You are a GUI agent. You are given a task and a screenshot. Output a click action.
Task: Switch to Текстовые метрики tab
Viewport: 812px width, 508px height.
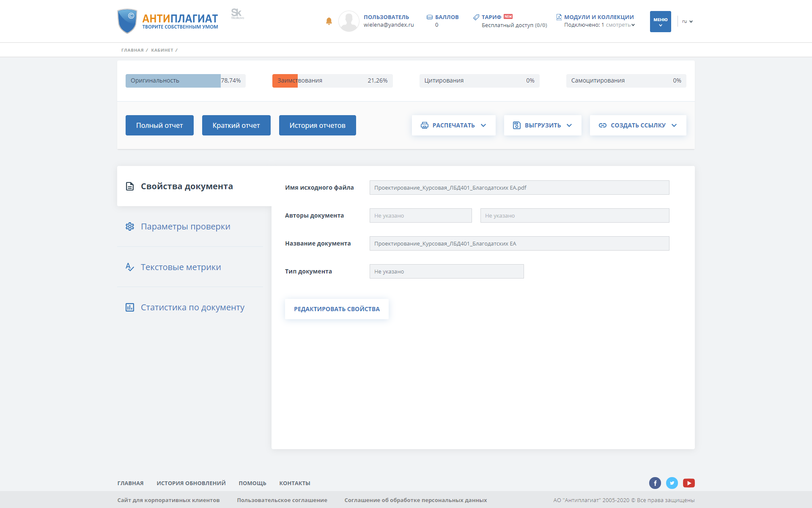point(181,267)
